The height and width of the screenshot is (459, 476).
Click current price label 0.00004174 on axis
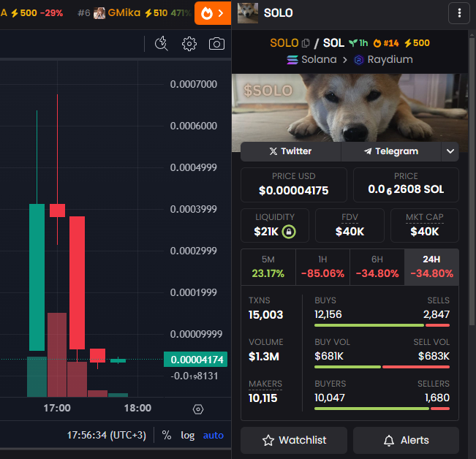[x=195, y=360]
